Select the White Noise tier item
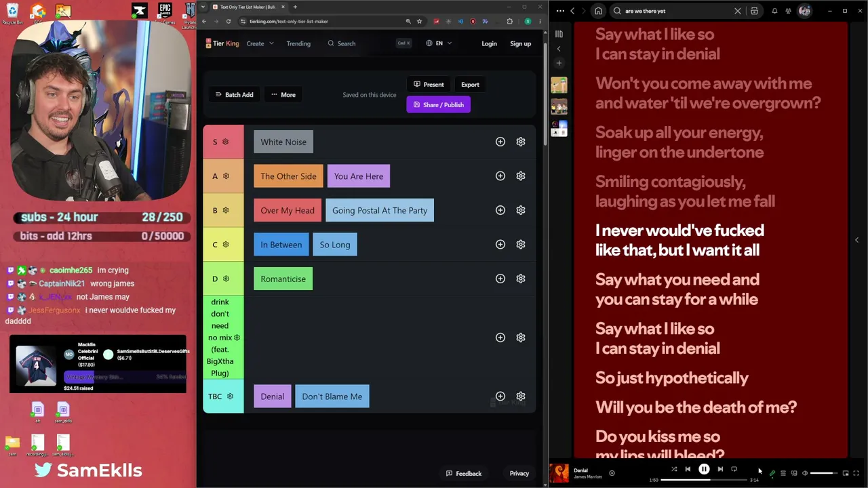This screenshot has width=868, height=488. coord(283,142)
